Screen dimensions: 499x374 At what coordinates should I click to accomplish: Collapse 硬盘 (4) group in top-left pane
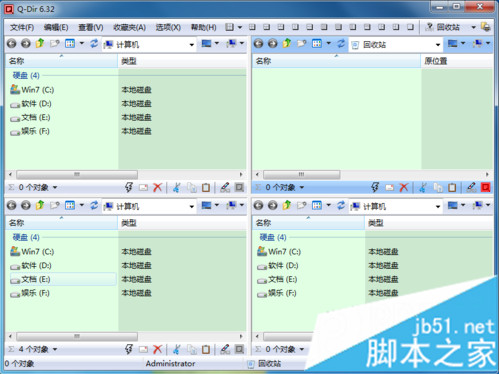click(26, 75)
